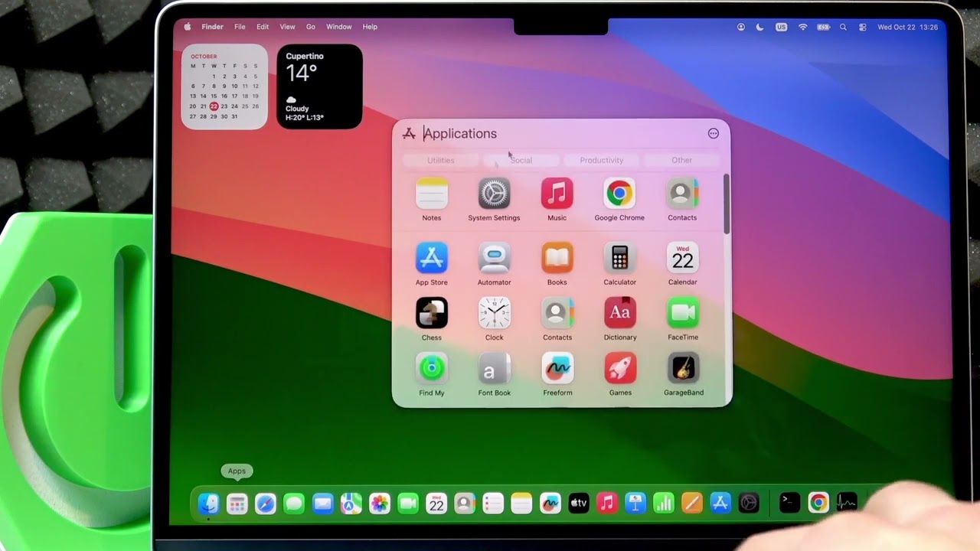The height and width of the screenshot is (551, 980).
Task: Open the Window menu
Action: point(339,27)
